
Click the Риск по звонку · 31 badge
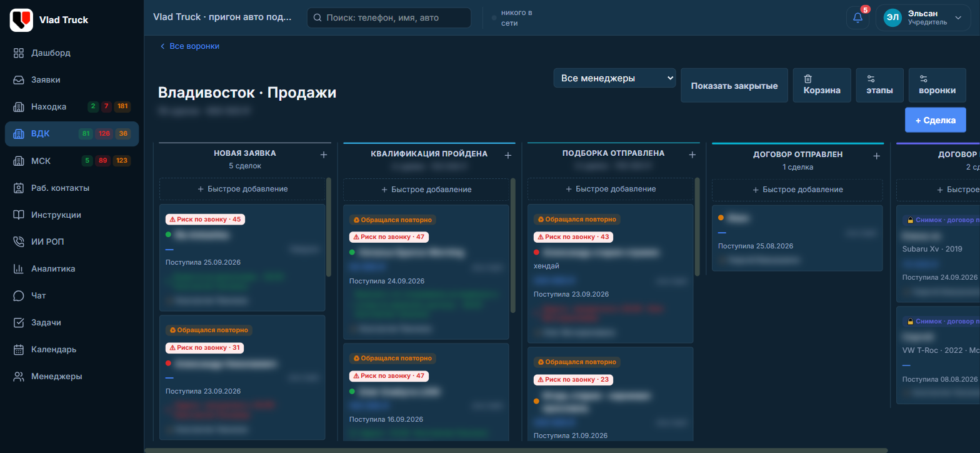click(x=204, y=348)
